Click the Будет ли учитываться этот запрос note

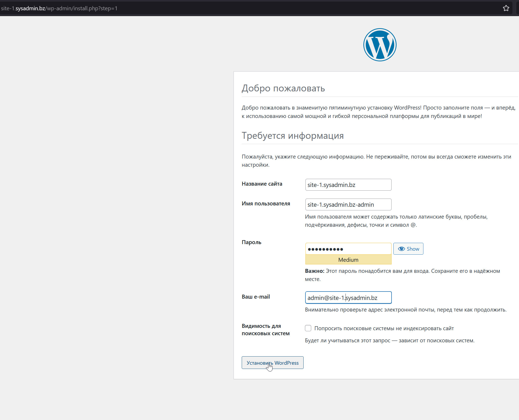[390, 340]
